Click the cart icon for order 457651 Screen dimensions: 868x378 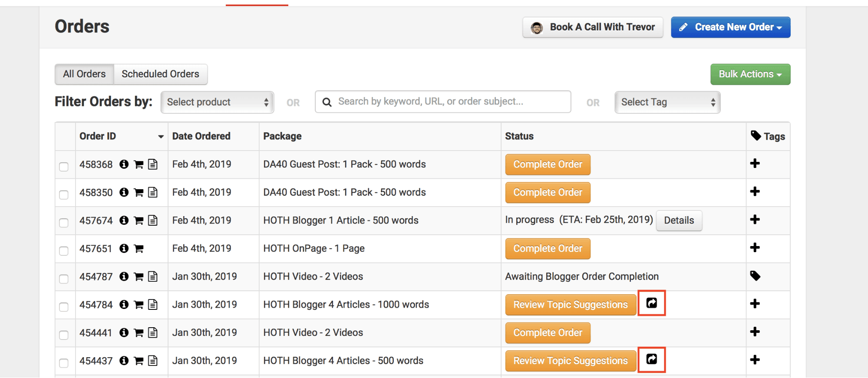point(139,249)
